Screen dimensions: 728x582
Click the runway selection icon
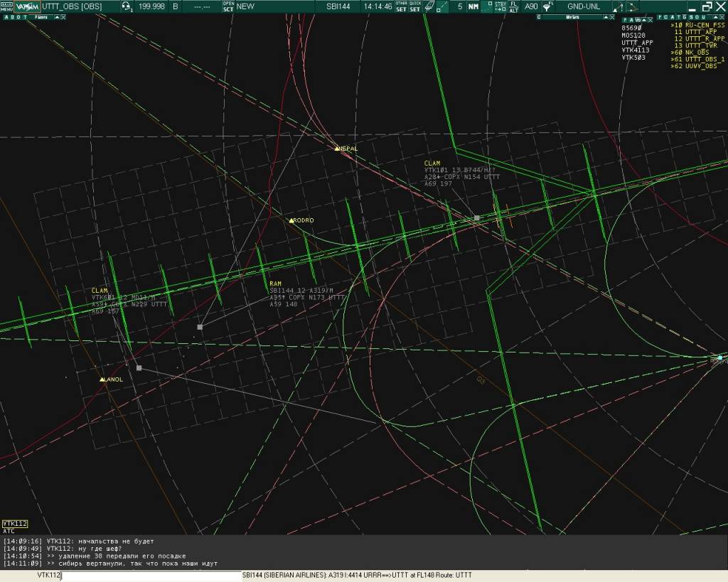[429, 6]
